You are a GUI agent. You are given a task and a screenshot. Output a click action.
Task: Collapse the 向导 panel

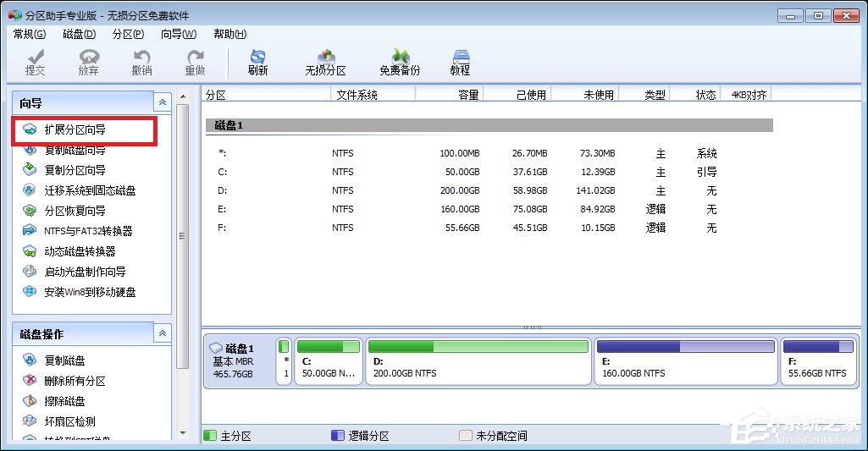click(163, 102)
